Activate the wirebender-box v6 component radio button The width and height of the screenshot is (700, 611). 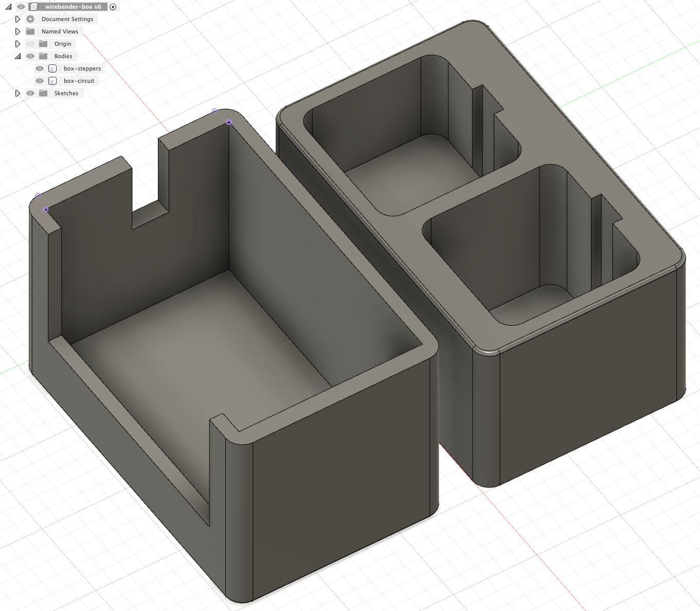tap(113, 7)
